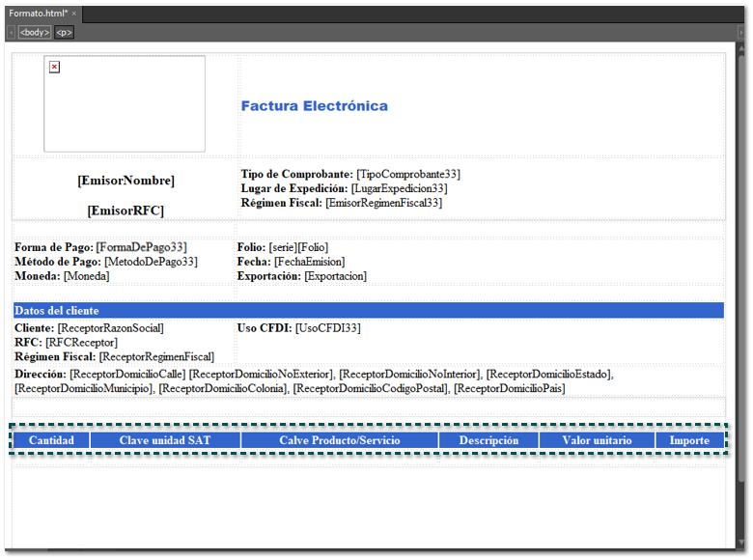This screenshot has height=560, width=753.
Task: Click the Datos del cliente blue bar
Action: [367, 311]
